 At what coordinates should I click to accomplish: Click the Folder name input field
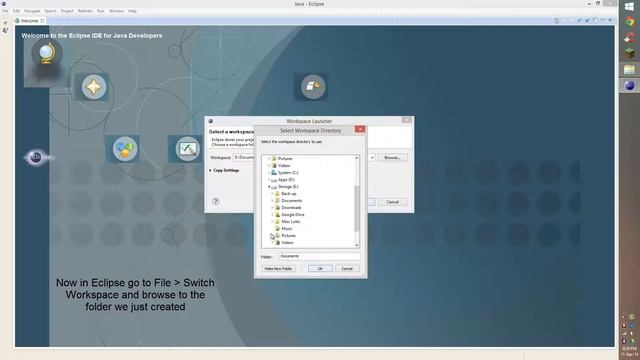coord(320,256)
